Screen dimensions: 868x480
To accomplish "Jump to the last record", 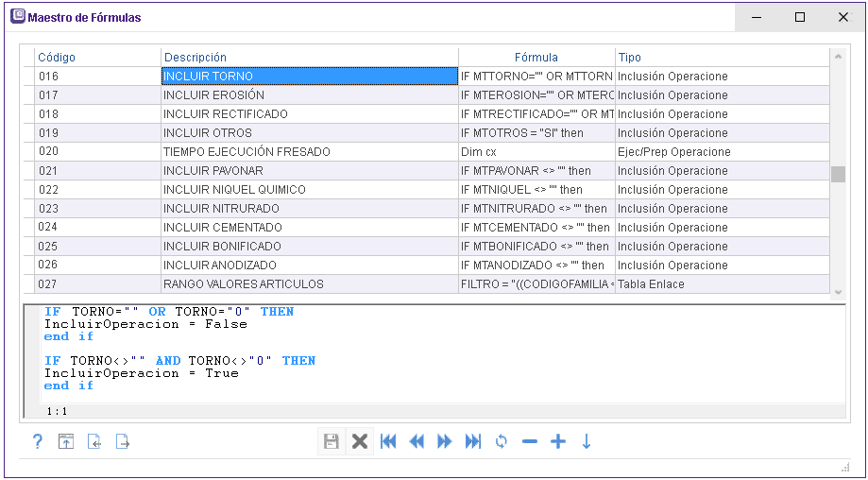I will [x=473, y=441].
